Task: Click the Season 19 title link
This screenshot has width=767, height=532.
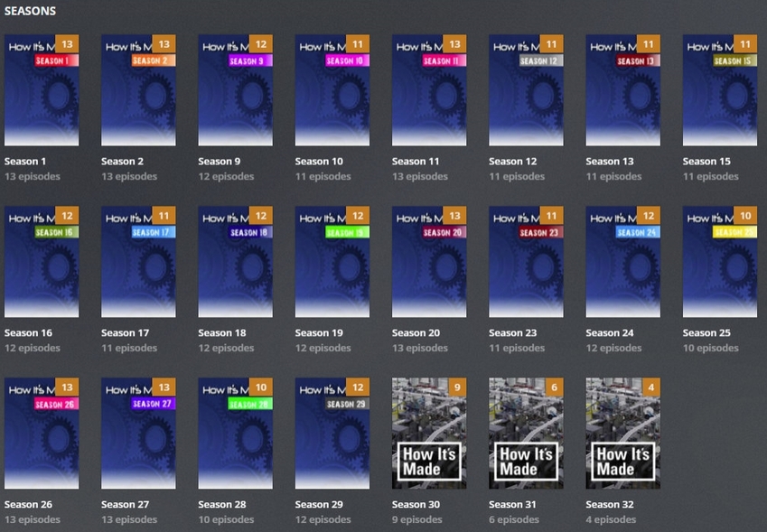Action: tap(319, 333)
